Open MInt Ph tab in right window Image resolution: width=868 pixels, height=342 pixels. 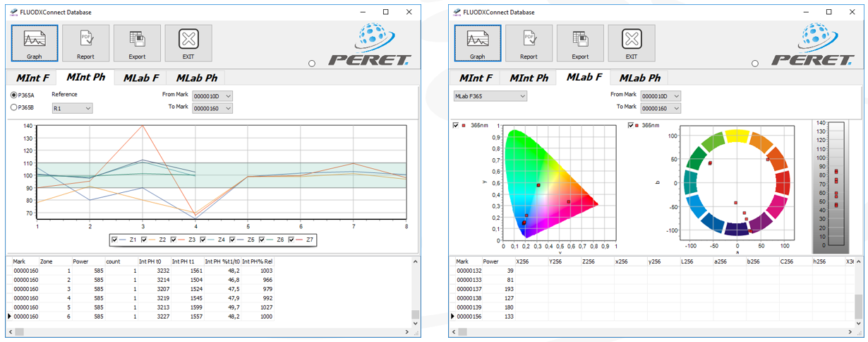[x=529, y=78]
